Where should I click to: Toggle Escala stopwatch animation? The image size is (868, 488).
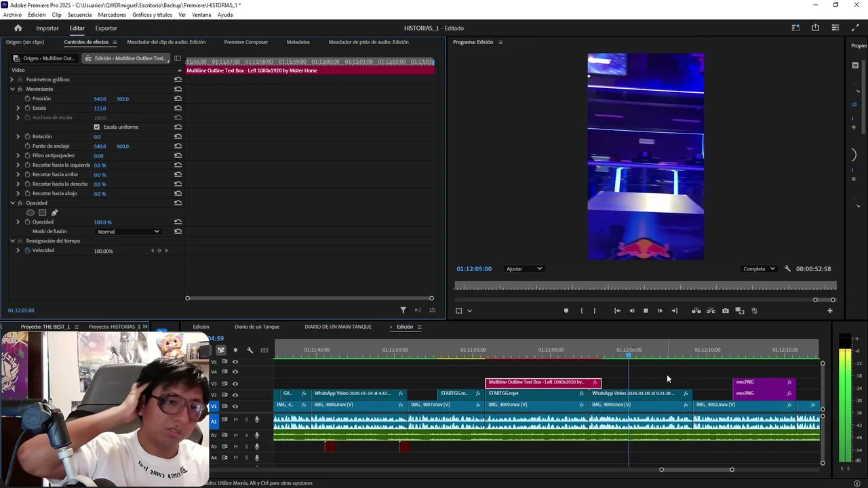(x=27, y=108)
